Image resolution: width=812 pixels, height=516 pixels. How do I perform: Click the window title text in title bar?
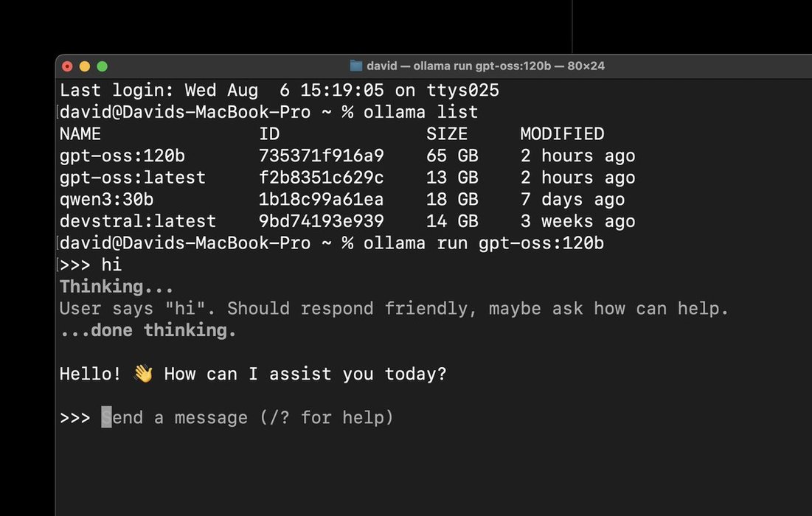(487, 66)
